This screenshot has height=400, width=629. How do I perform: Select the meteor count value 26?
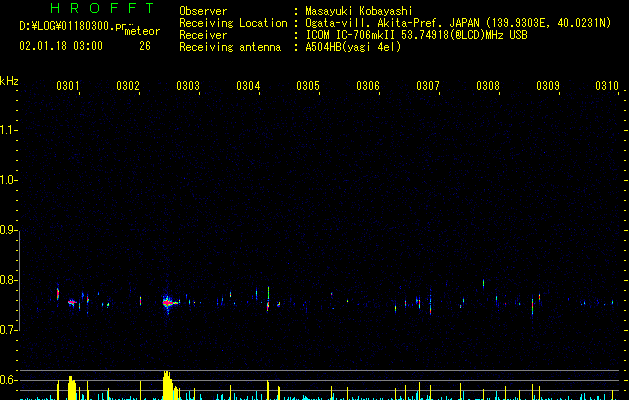pos(145,46)
